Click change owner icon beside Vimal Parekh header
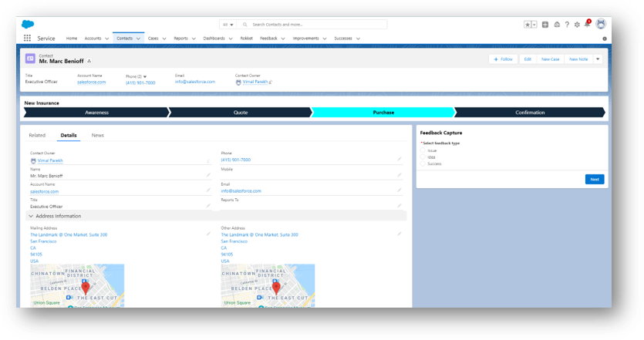644x340 pixels. coord(271,82)
